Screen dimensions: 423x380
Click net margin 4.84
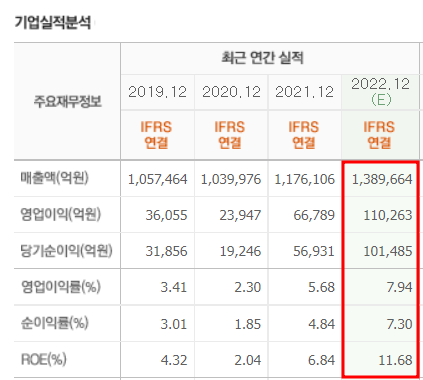point(321,324)
